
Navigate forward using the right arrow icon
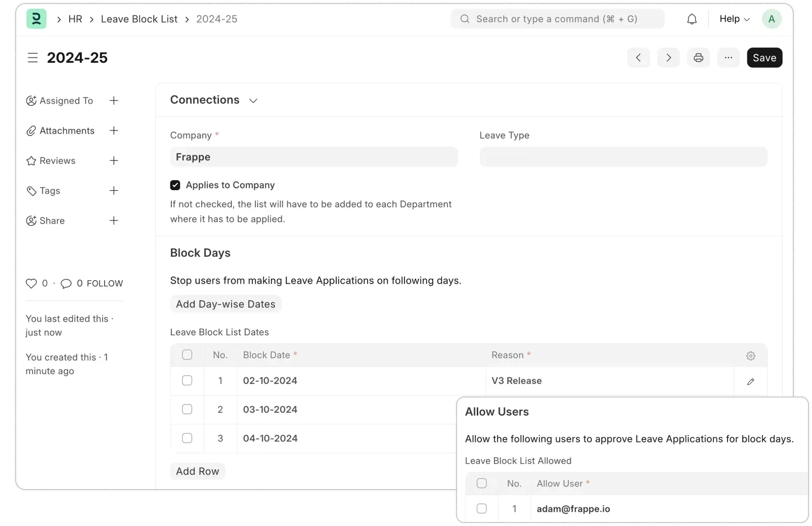click(668, 58)
